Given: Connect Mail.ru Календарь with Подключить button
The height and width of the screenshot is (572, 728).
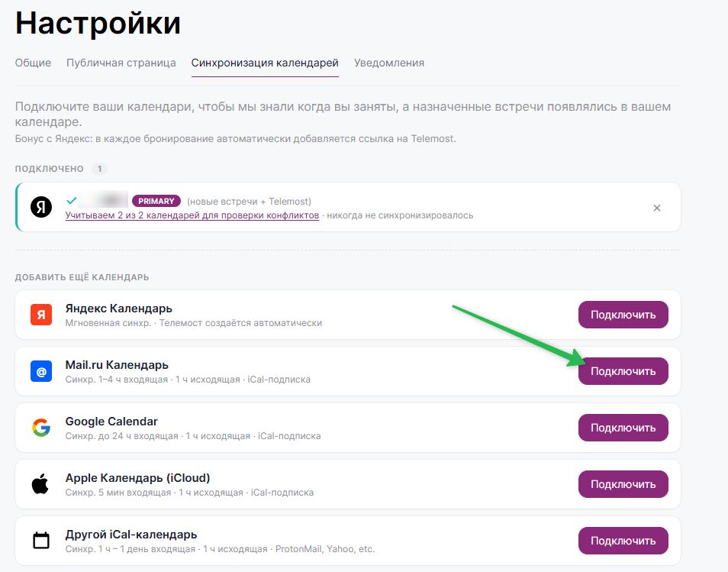Looking at the screenshot, I should pos(623,371).
